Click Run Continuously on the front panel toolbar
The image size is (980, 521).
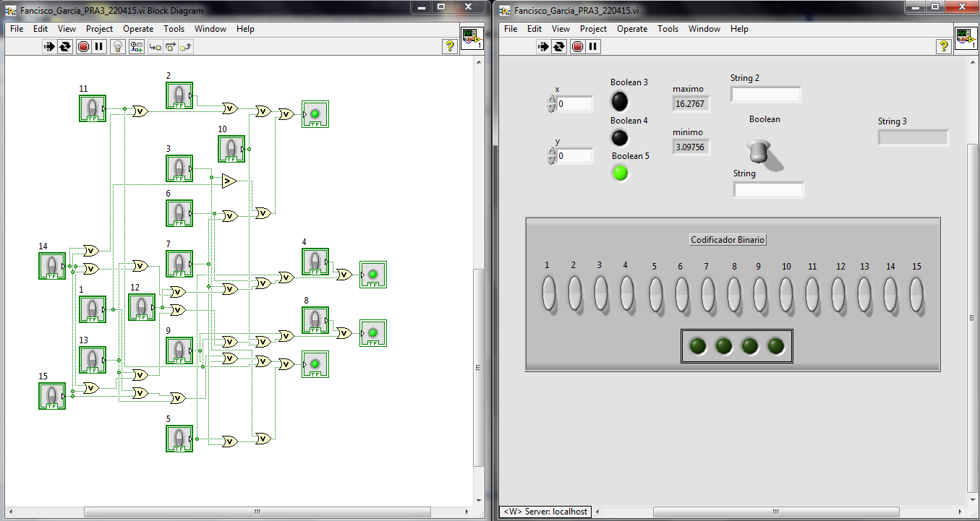(558, 46)
